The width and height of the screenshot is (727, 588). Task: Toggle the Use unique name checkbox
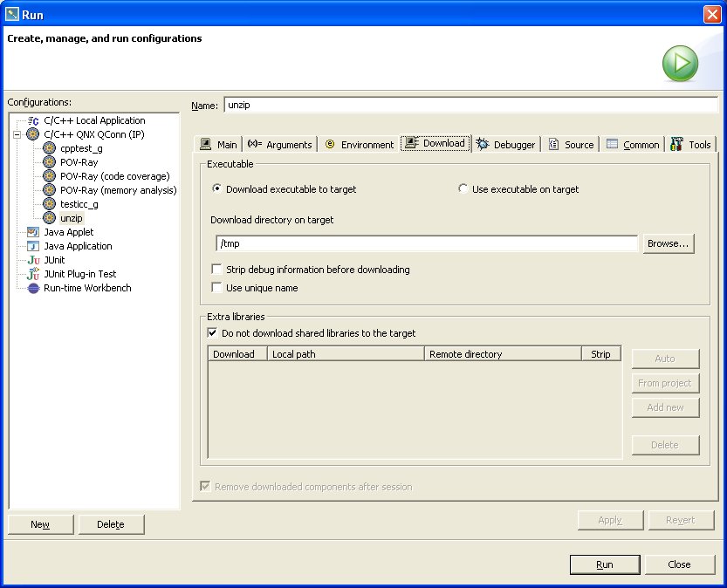(x=216, y=287)
